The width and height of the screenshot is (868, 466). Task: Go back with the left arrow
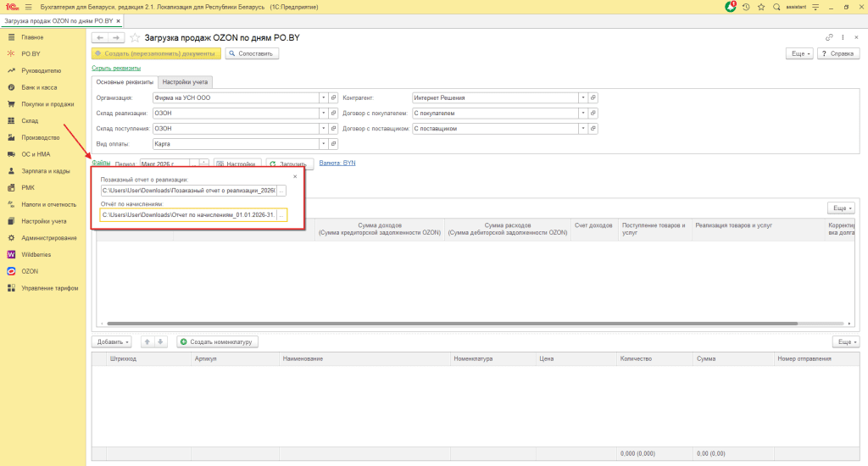[100, 37]
